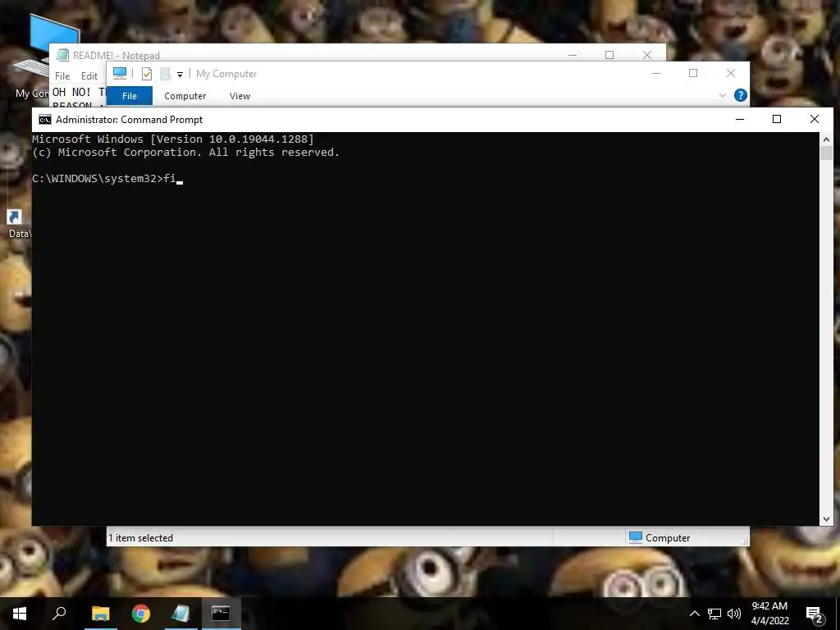Image resolution: width=840 pixels, height=630 pixels.
Task: Close the Command Prompt window
Action: 815,119
